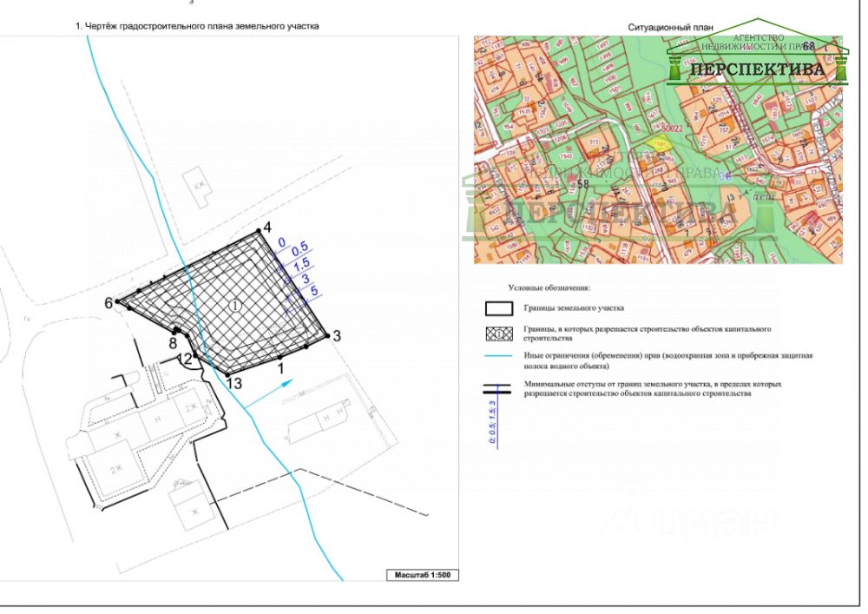868x614 pixels.
Task: Click the empty rectangle parcel-boundary legend symbol
Action: 499,309
